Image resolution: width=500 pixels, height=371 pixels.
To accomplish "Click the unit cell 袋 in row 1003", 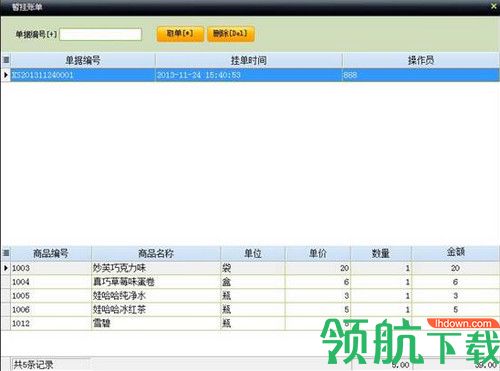I will click(x=253, y=268).
